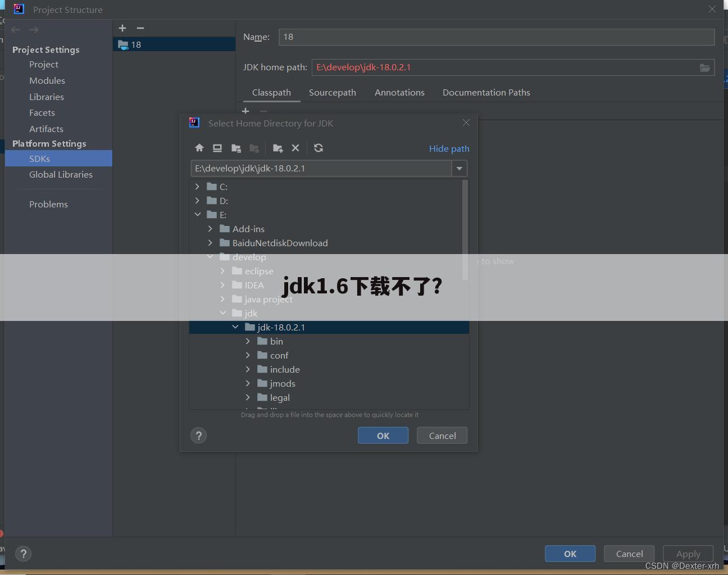
Task: Select the bin folder row
Action: [329, 341]
